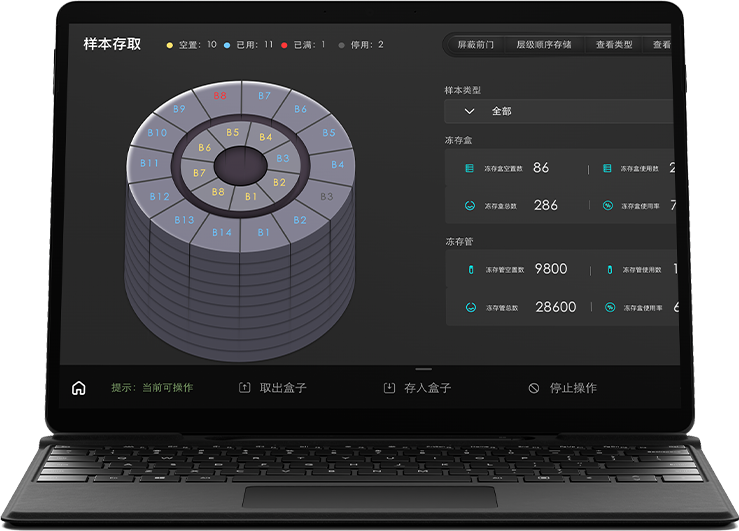
Task: Click the 取出盒子 upload arrow icon
Action: pos(245,388)
